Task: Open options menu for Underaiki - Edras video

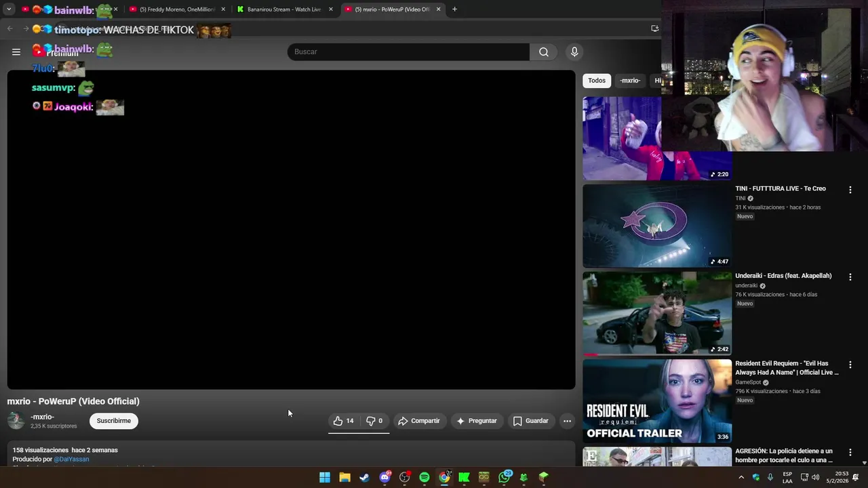Action: click(850, 277)
